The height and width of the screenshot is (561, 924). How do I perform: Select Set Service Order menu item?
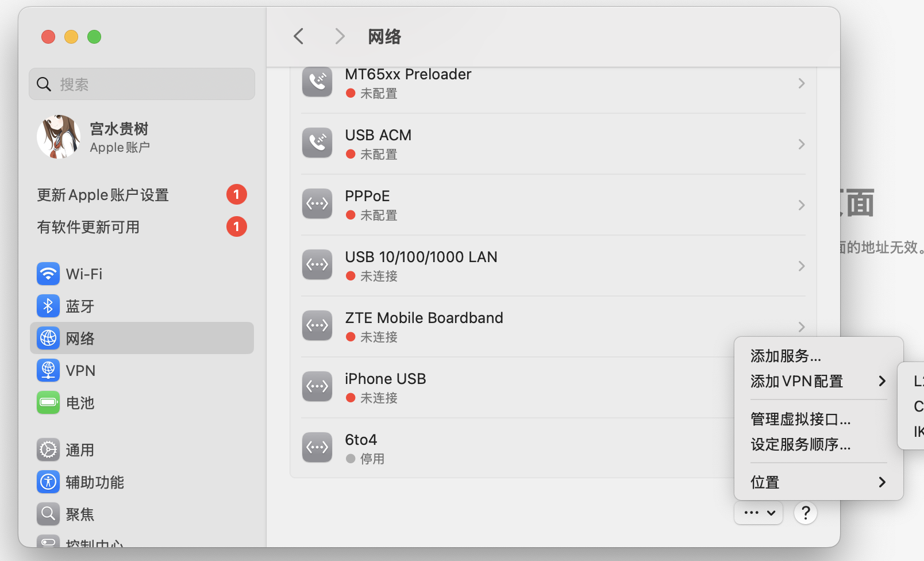click(800, 444)
